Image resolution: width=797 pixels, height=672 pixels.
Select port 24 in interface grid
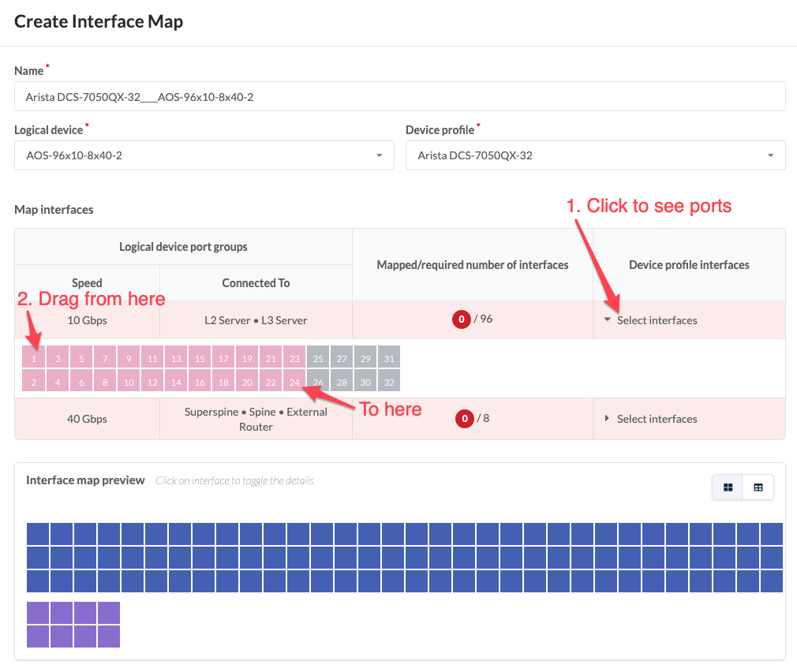[x=294, y=382]
